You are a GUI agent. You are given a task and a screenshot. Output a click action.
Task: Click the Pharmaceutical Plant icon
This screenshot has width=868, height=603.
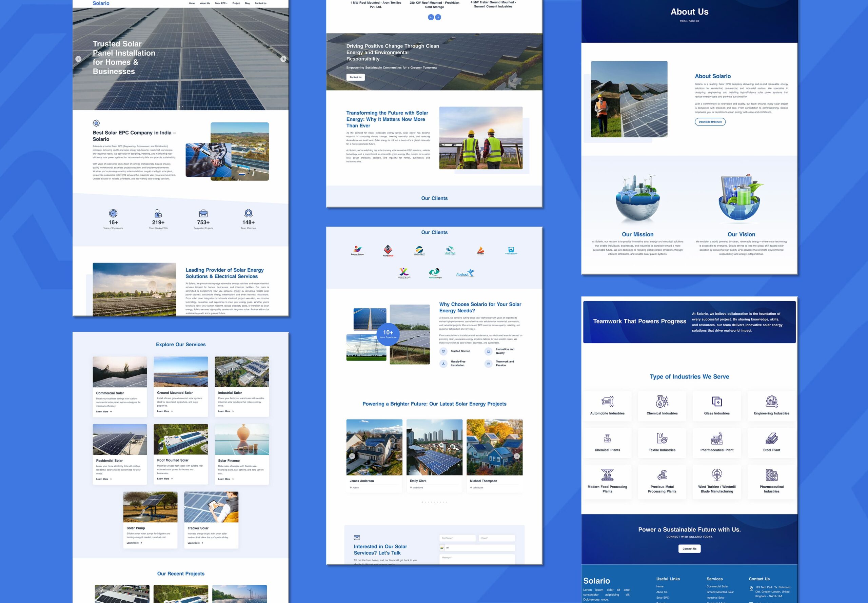717,438
